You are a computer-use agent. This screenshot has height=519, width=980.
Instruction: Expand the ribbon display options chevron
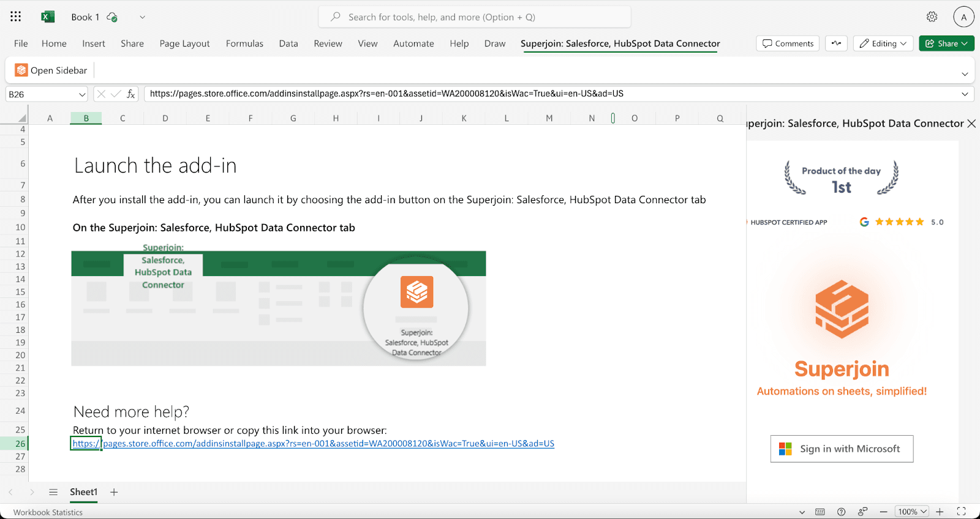point(965,74)
